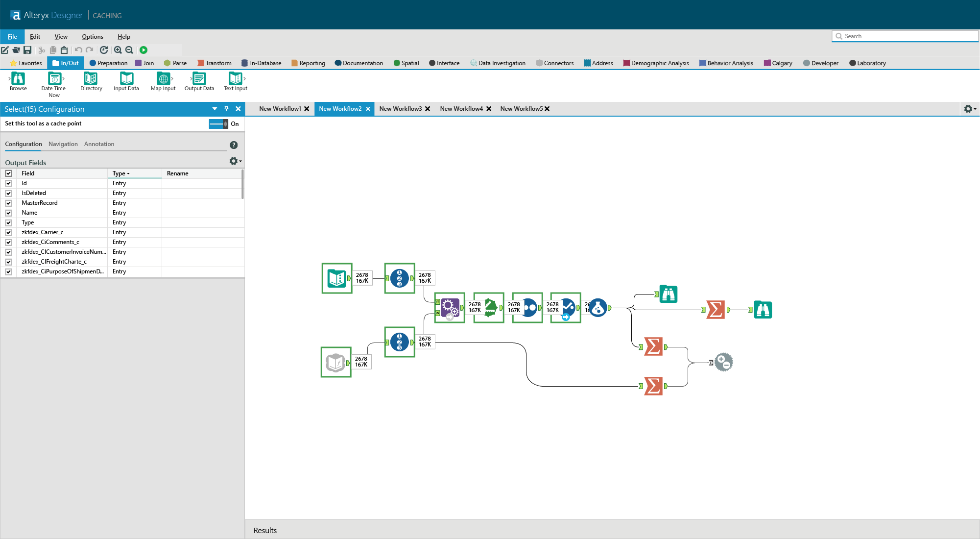Image resolution: width=980 pixels, height=539 pixels.
Task: Toggle the cache point switch
Action: 218,124
